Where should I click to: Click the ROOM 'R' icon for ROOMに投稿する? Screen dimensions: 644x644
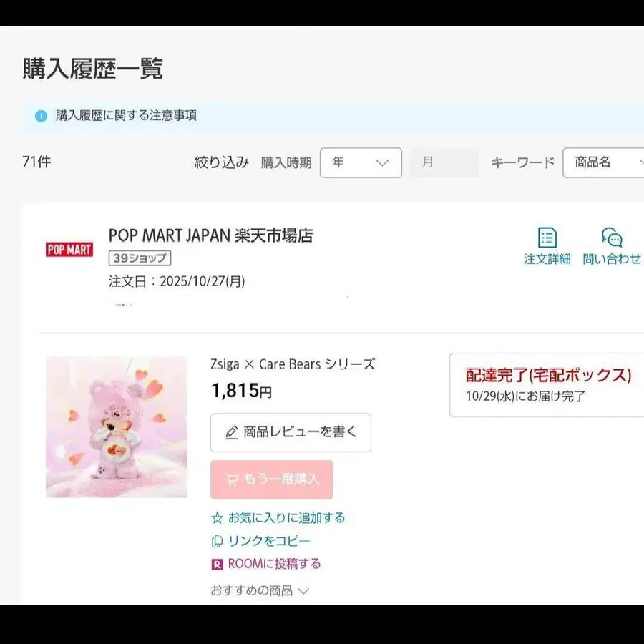[218, 565]
